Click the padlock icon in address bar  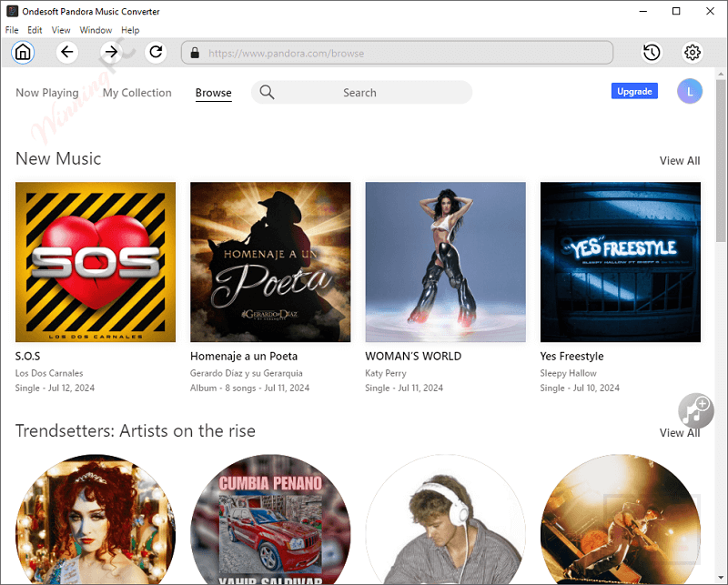pyautogui.click(x=195, y=53)
